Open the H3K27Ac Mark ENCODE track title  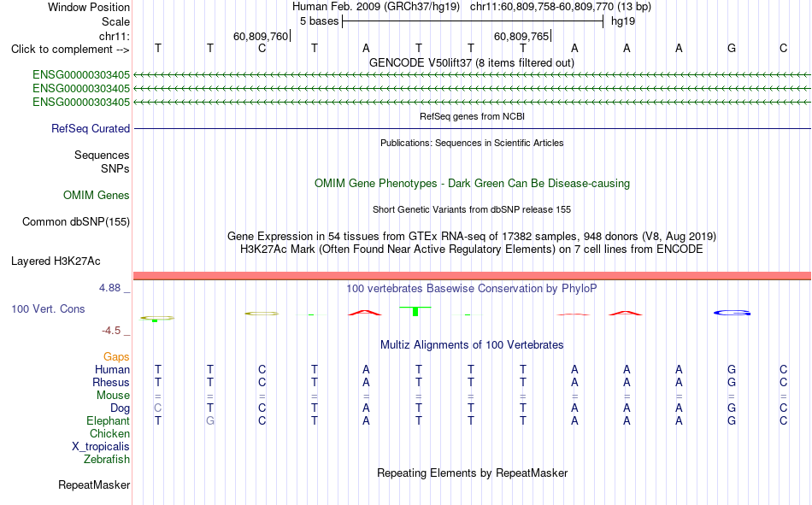point(472,250)
